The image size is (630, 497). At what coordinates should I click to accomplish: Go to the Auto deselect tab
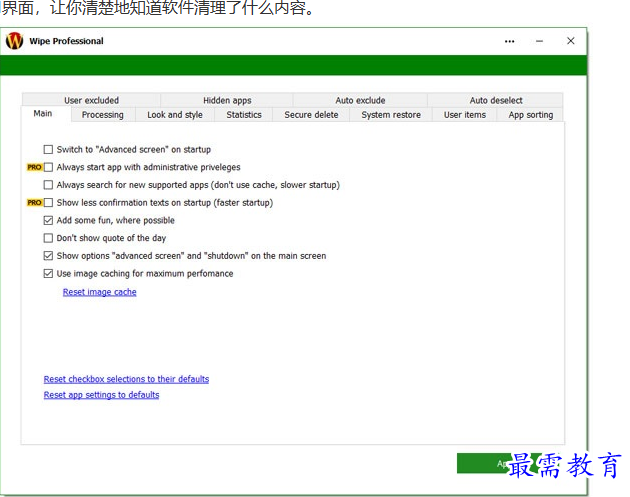496,100
